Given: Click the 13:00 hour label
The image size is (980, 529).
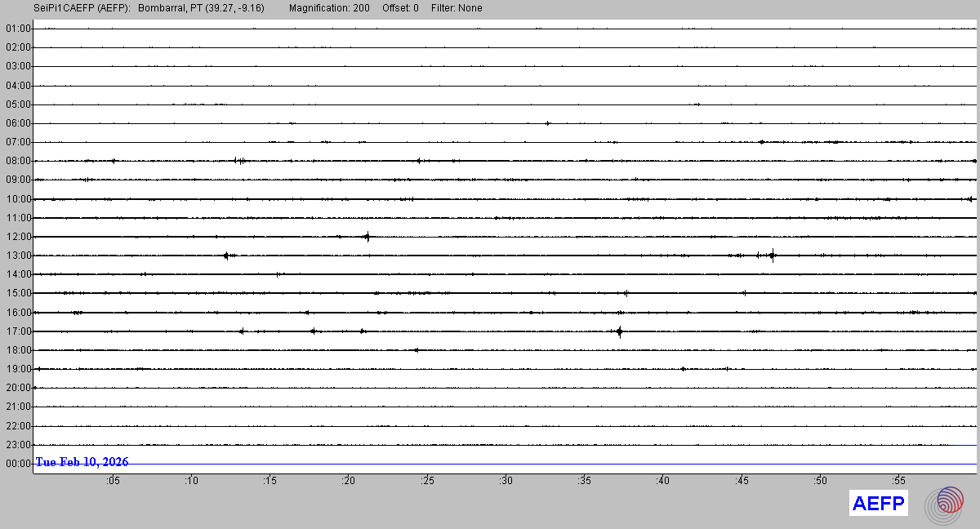Looking at the screenshot, I should (18, 256).
